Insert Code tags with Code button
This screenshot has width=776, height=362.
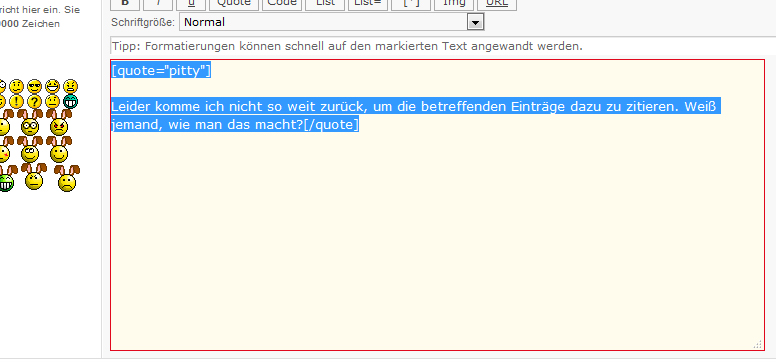coord(282,3)
